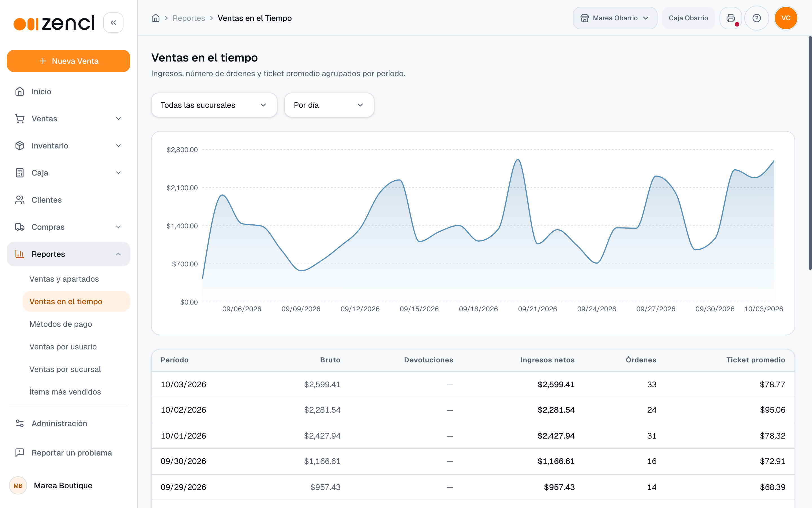Click the page vertical scrollbar
Viewport: 812px width, 508px height.
[x=810, y=153]
